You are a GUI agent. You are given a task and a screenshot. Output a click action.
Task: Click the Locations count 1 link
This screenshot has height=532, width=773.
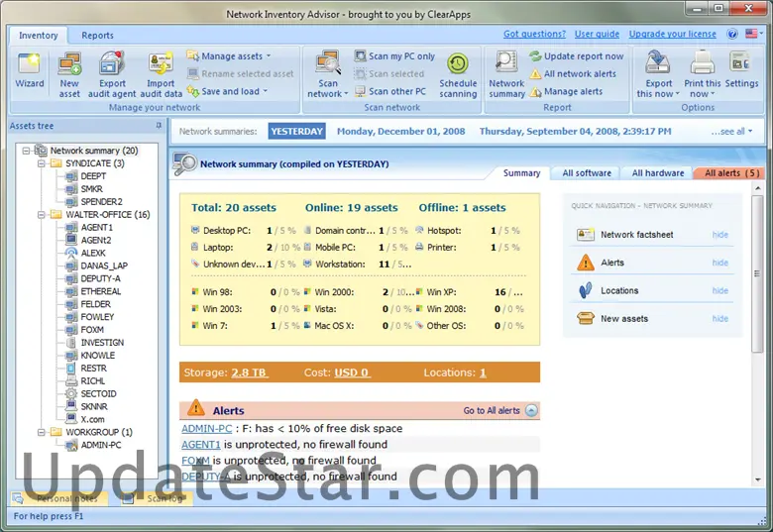point(483,372)
